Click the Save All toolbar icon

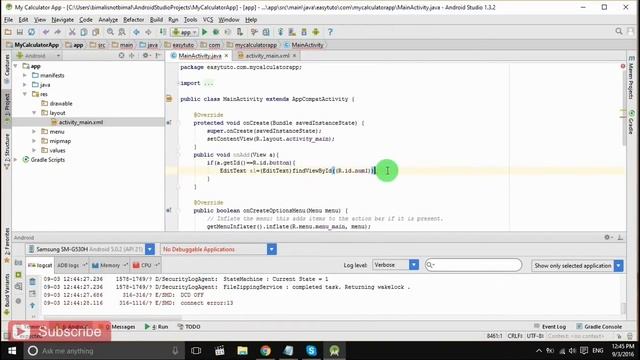tap(20, 32)
